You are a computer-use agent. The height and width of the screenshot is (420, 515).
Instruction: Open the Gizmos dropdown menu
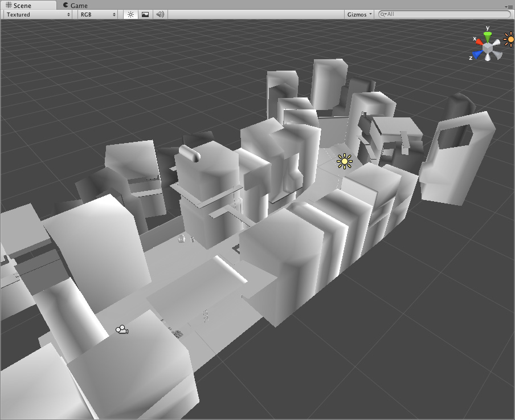pyautogui.click(x=359, y=14)
